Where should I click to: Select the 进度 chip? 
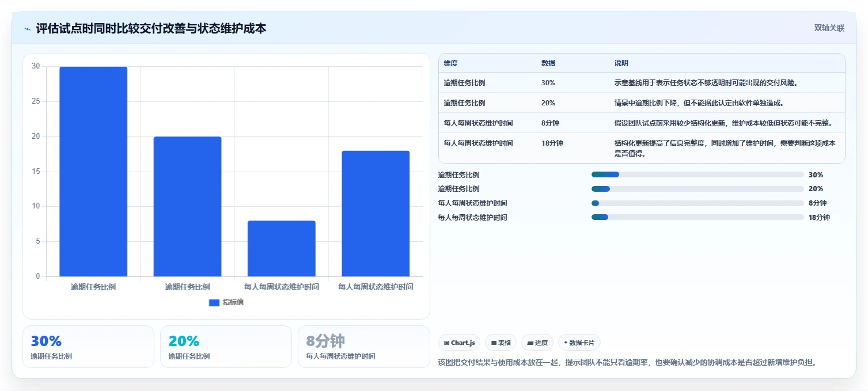[x=537, y=343]
